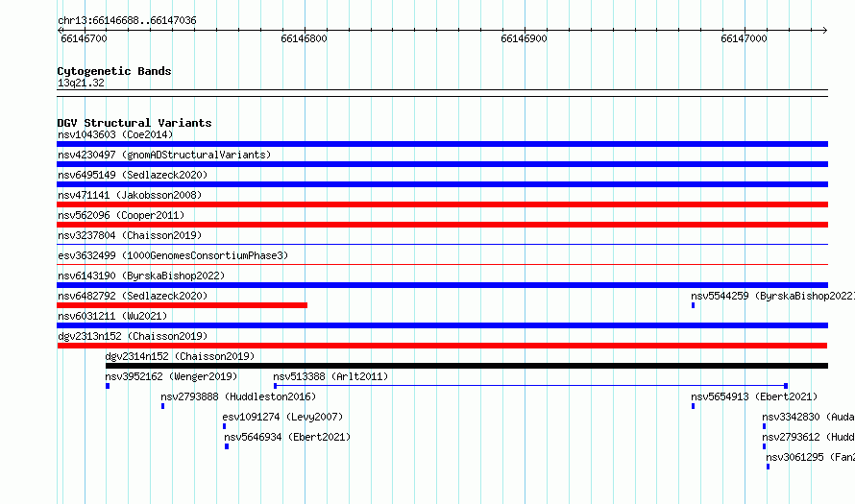This screenshot has height=504, width=855.
Task: Click the short red bar of nsv6482792
Action: coord(183,305)
